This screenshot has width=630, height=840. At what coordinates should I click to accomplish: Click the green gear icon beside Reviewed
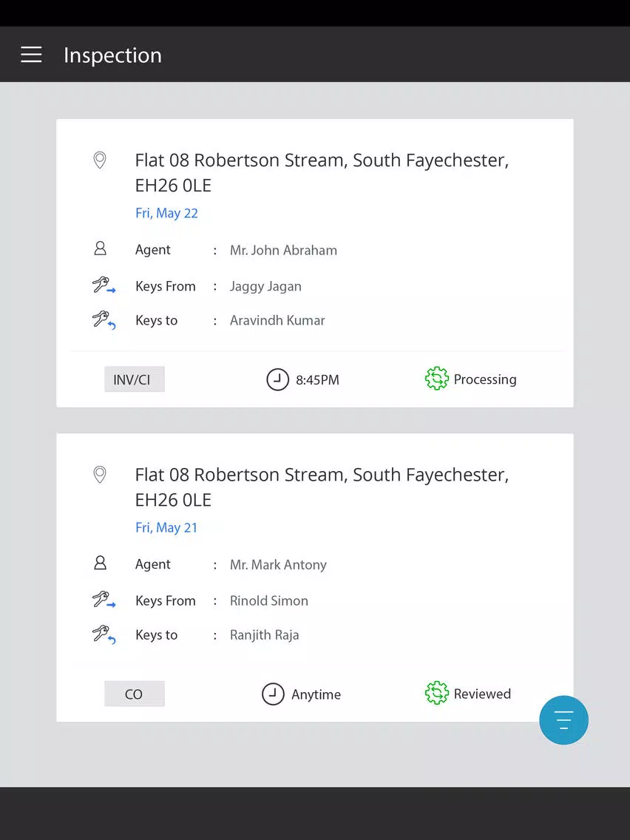pos(436,693)
